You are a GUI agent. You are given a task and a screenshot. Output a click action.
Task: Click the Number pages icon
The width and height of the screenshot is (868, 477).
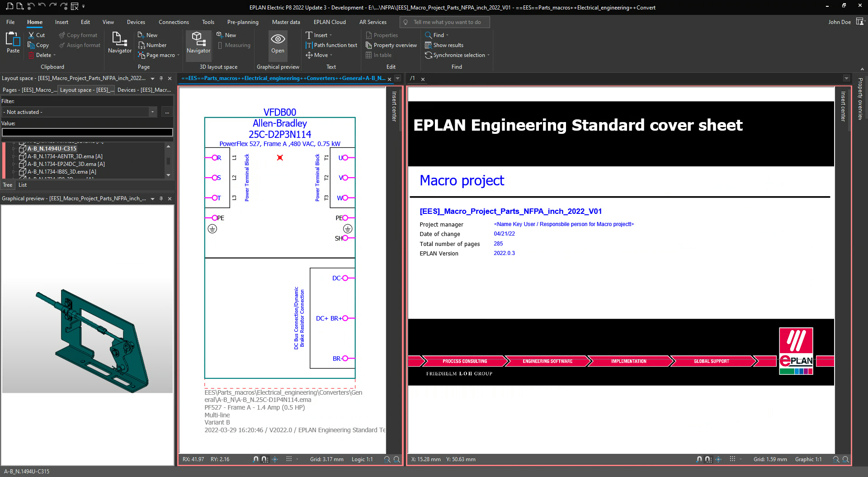coord(142,45)
